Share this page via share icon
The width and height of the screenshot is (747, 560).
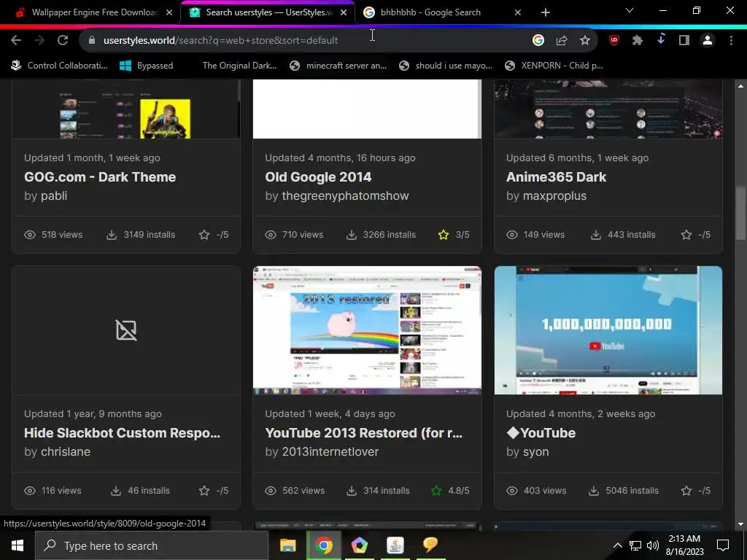click(562, 41)
